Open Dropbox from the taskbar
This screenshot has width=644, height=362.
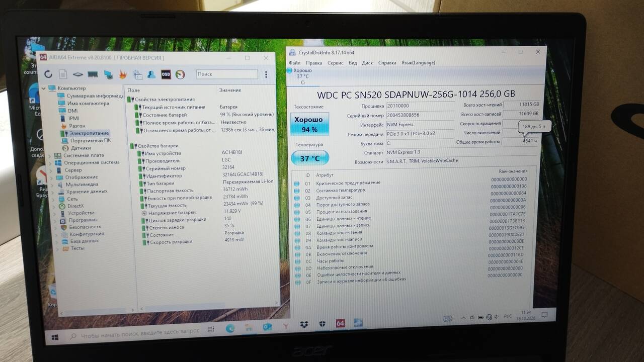pyautogui.click(x=304, y=325)
